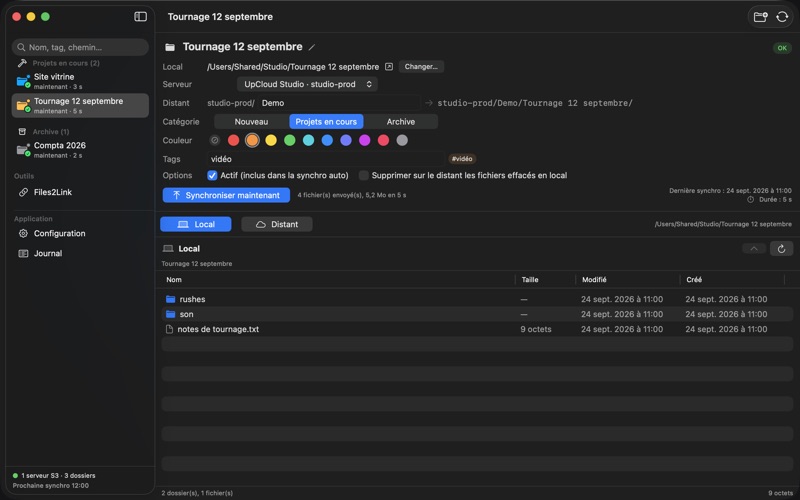Viewport: 800px width, 500px height.
Task: Reveal local path with the arrow icon
Action: pyautogui.click(x=389, y=67)
